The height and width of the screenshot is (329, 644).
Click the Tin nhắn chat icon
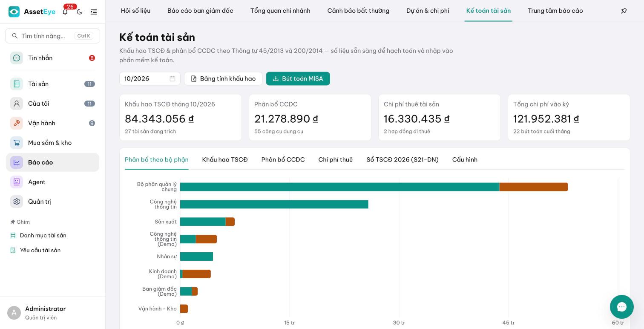[17, 58]
